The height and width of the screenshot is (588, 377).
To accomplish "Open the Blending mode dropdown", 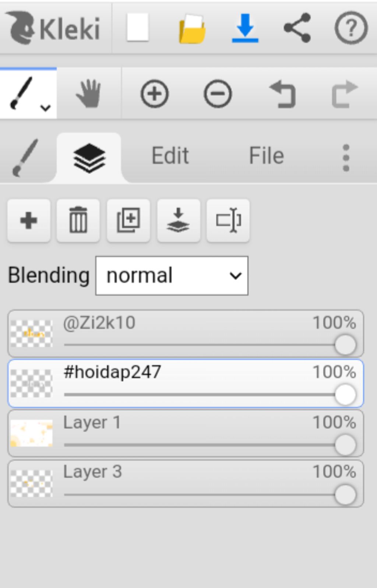I will point(172,276).
